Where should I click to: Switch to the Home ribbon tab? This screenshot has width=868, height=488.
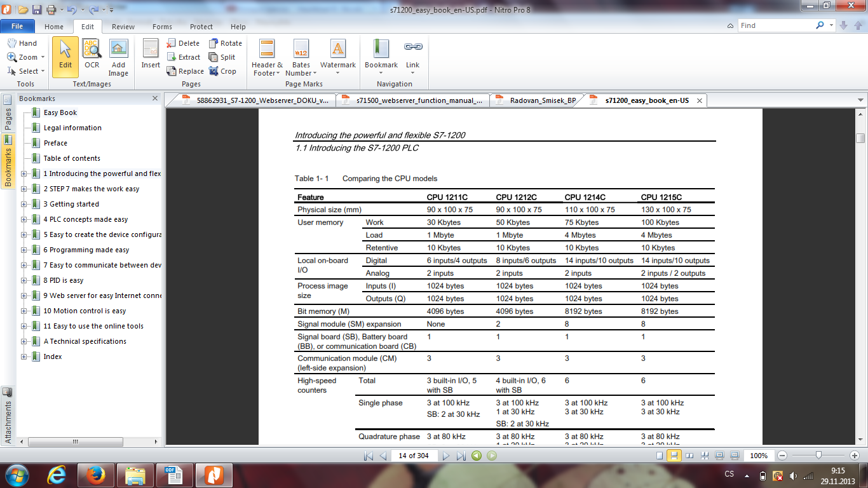pos(54,27)
